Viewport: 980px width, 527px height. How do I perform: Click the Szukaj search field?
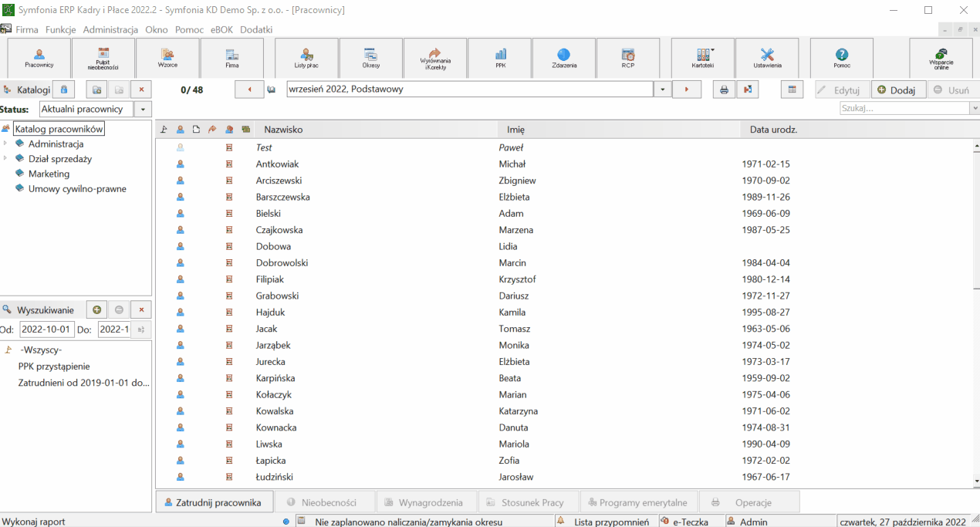coord(904,109)
